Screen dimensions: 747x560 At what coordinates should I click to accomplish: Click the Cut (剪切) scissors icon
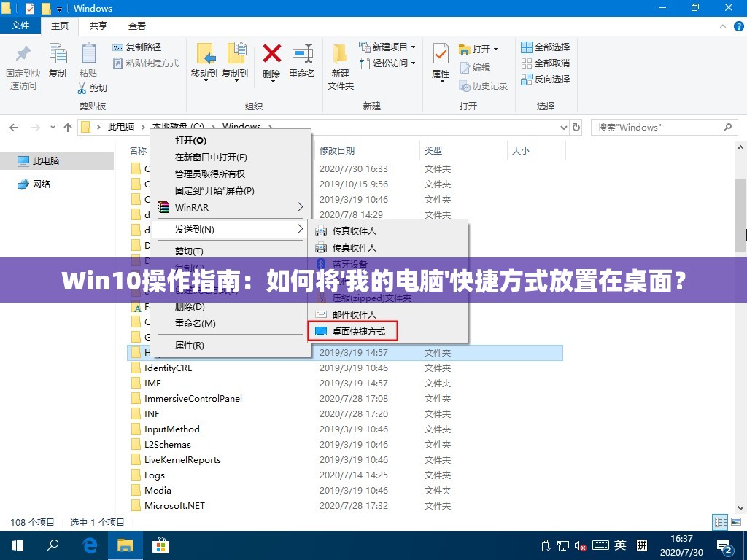click(82, 88)
